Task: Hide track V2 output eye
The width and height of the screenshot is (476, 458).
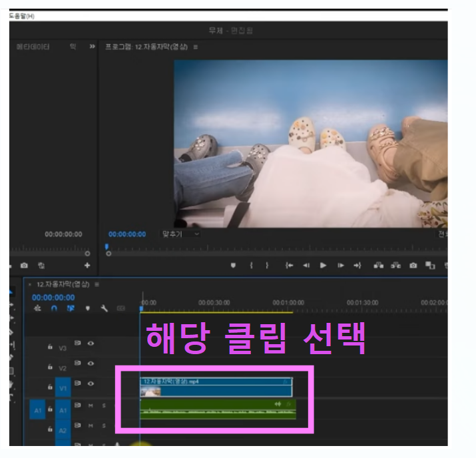Action: 91,363
